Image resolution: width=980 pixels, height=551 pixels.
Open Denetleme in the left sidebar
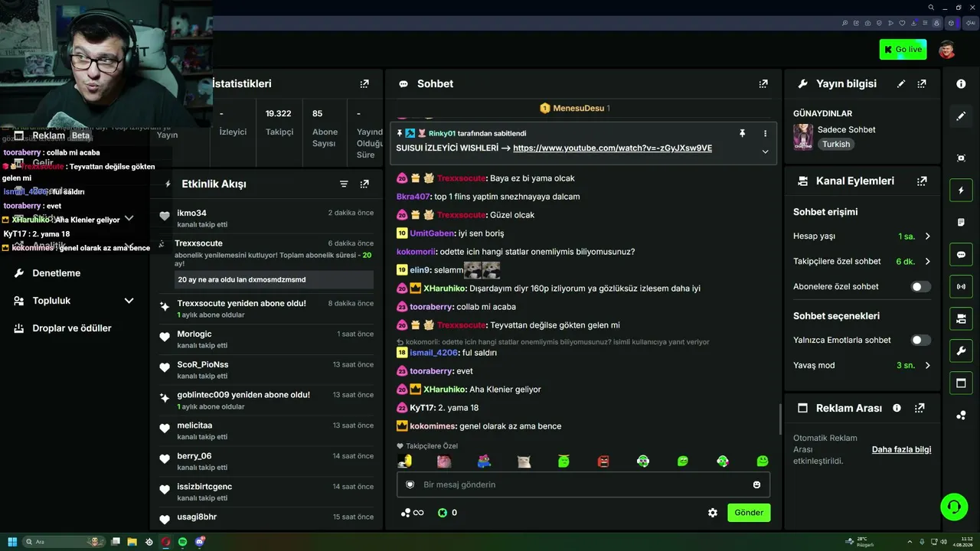pyautogui.click(x=57, y=273)
